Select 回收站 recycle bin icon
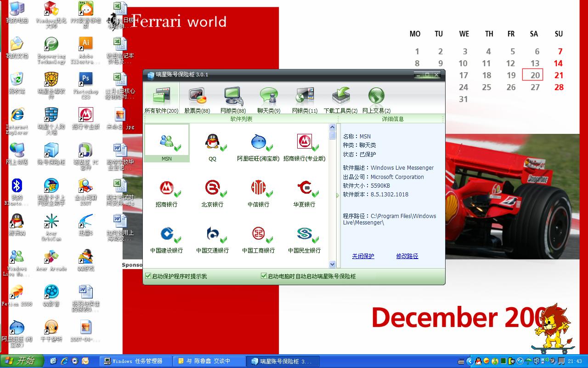 17,83
